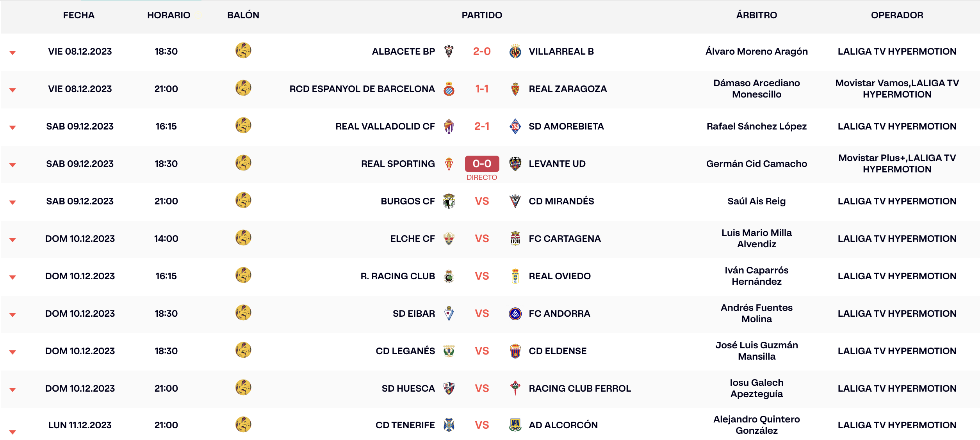Expand the Albacete BP vs Villarreal B row
This screenshot has height=440, width=980.
coord(12,53)
